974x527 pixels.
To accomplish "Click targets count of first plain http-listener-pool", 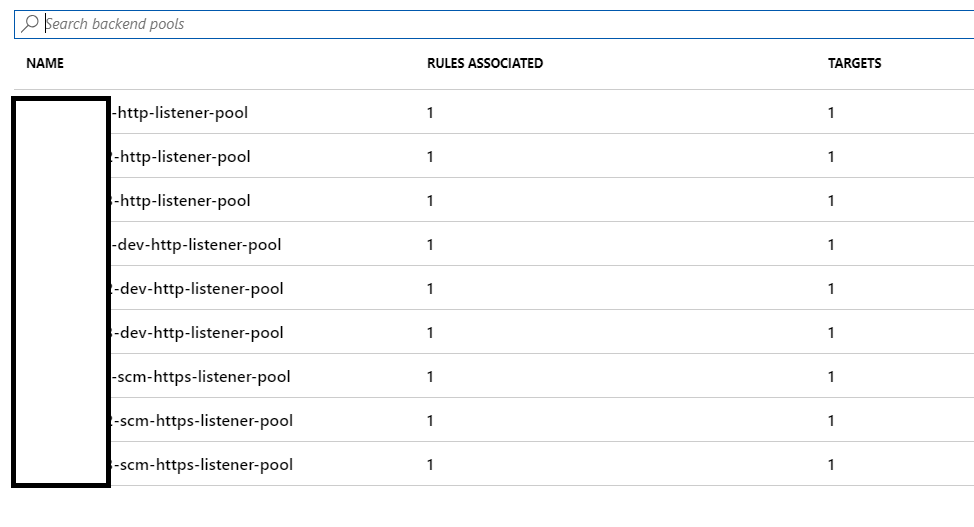I will pos(831,113).
